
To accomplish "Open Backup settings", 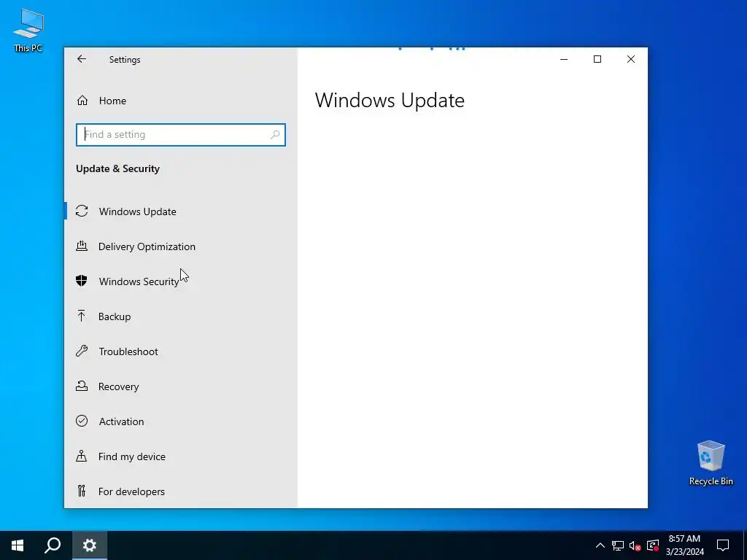I will 181,316.
